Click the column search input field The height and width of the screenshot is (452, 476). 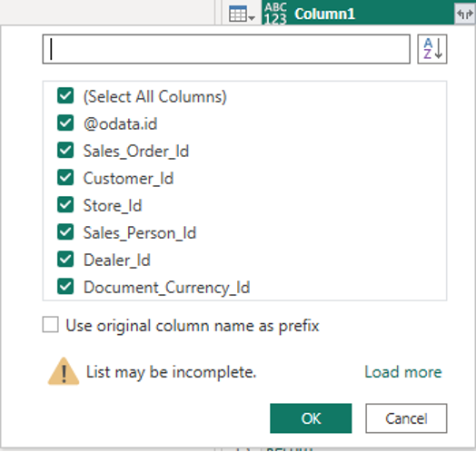pos(226,49)
